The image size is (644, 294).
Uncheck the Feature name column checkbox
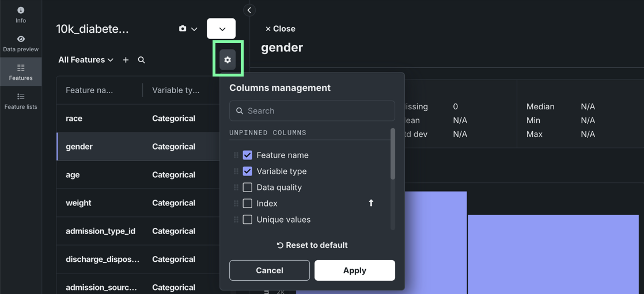coord(248,155)
